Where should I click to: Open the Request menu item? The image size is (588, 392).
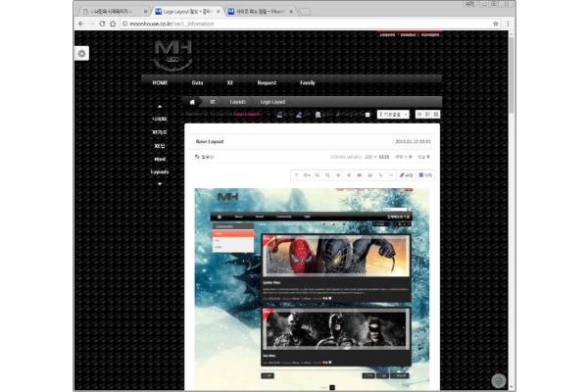(267, 82)
